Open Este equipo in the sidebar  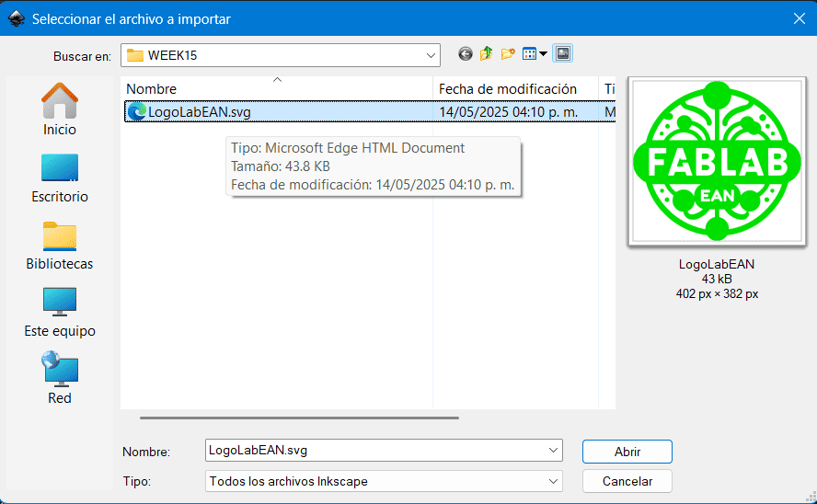pyautogui.click(x=60, y=312)
